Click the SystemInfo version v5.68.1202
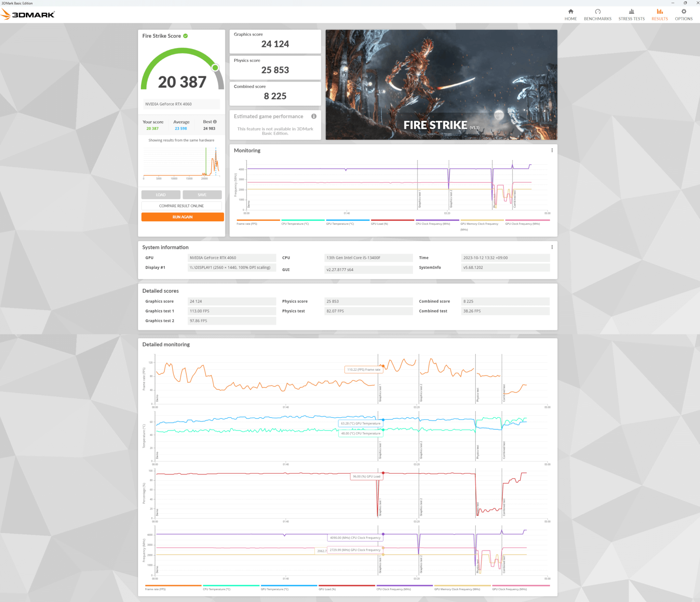The height and width of the screenshot is (602, 700). click(x=505, y=267)
